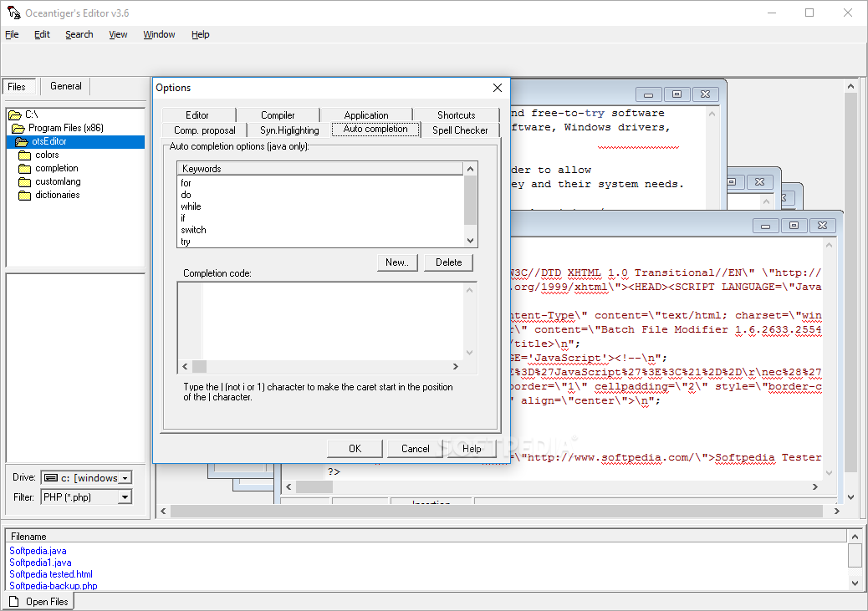Click the workspace vertical scrollbar down arrow

[851, 497]
